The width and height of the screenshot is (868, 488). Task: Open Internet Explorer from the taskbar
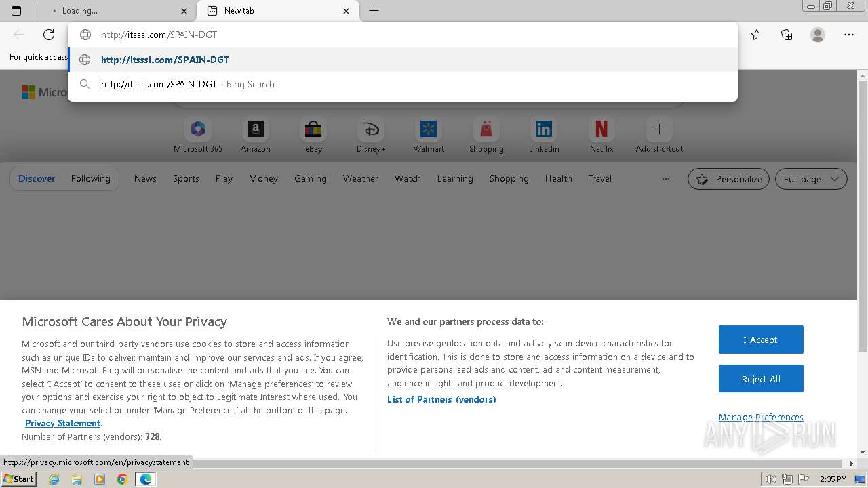[54, 479]
